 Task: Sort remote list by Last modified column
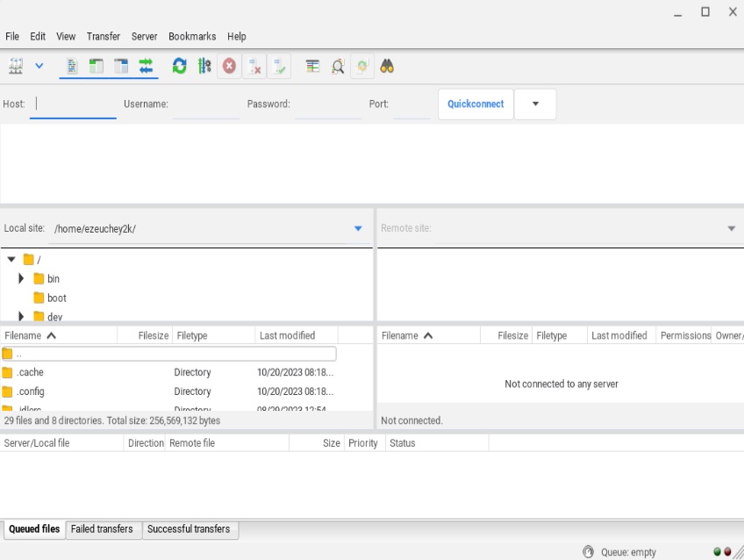[x=621, y=335]
